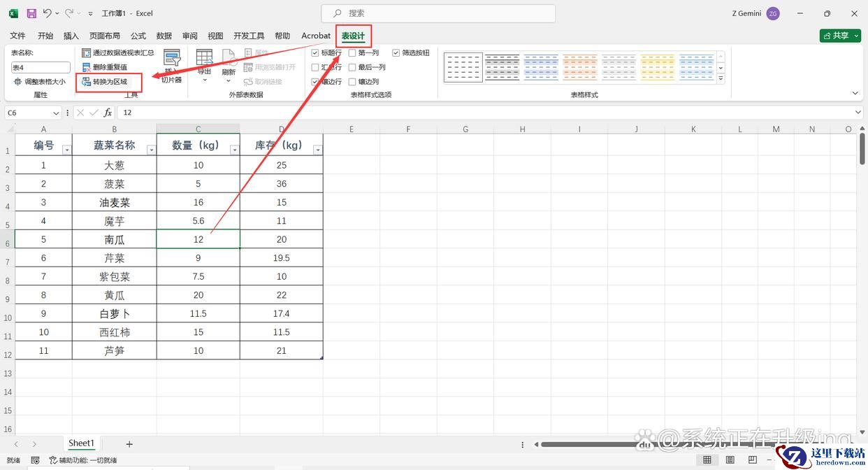Screen dimensions: 868x470
Task: Enable the Banded Columns (镶边列) checkbox
Action: (352, 82)
